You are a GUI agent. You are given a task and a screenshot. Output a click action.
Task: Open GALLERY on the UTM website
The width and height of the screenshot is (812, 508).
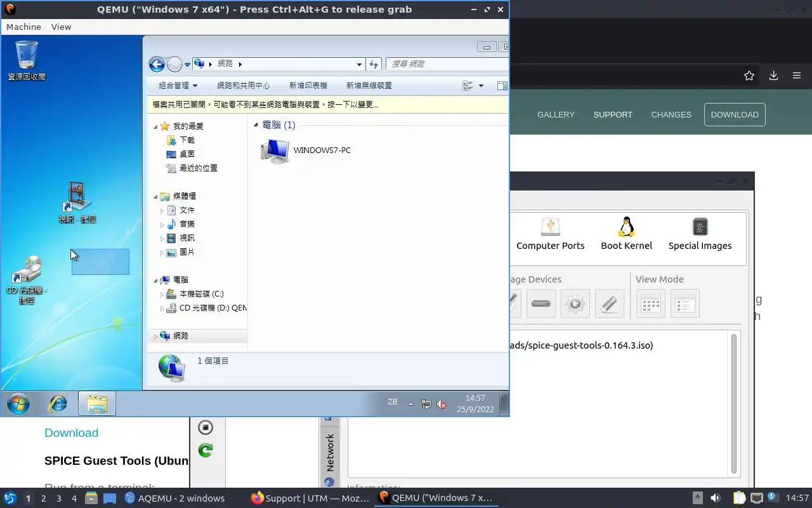[556, 115]
